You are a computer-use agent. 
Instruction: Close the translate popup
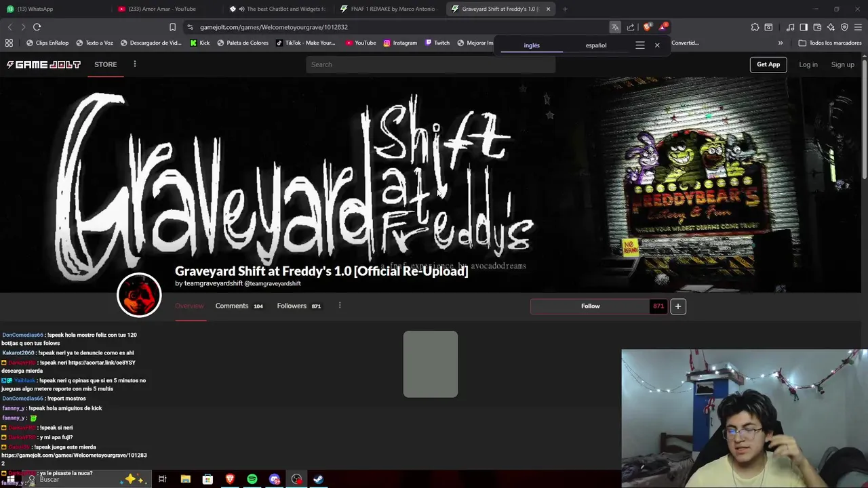tap(657, 45)
